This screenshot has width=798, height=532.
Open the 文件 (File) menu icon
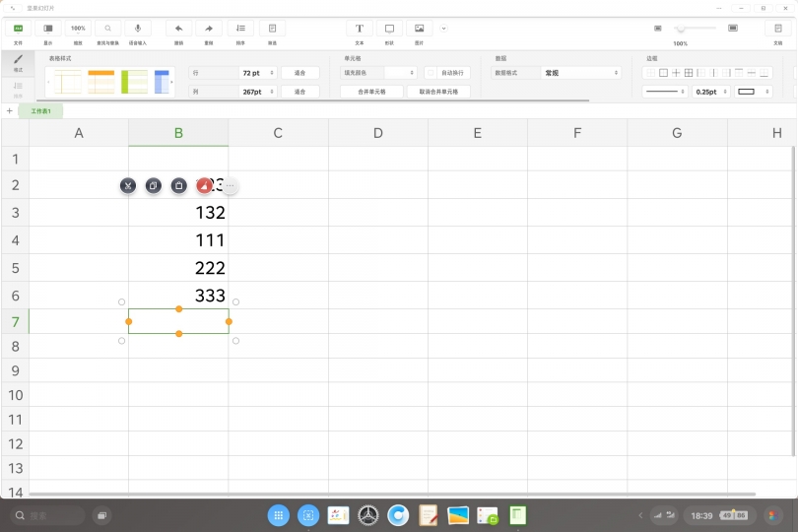click(18, 29)
